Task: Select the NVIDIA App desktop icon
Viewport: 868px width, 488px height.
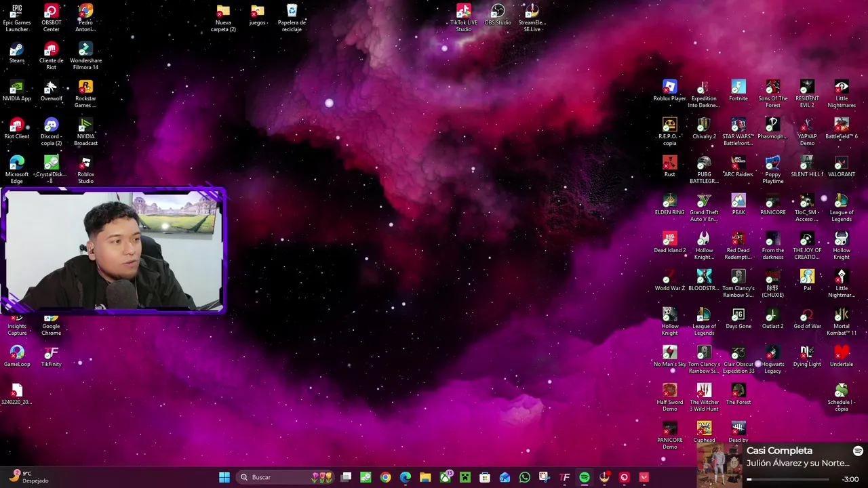Action: (17, 90)
